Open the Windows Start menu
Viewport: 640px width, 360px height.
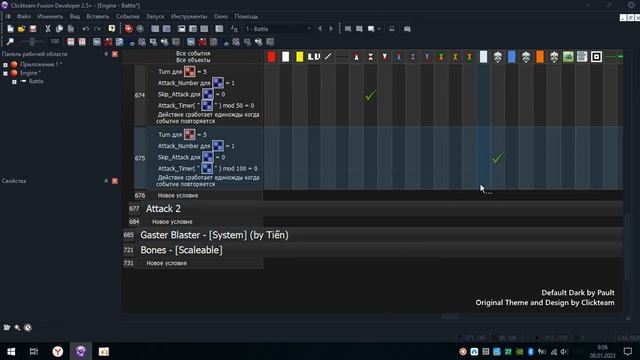(11, 351)
